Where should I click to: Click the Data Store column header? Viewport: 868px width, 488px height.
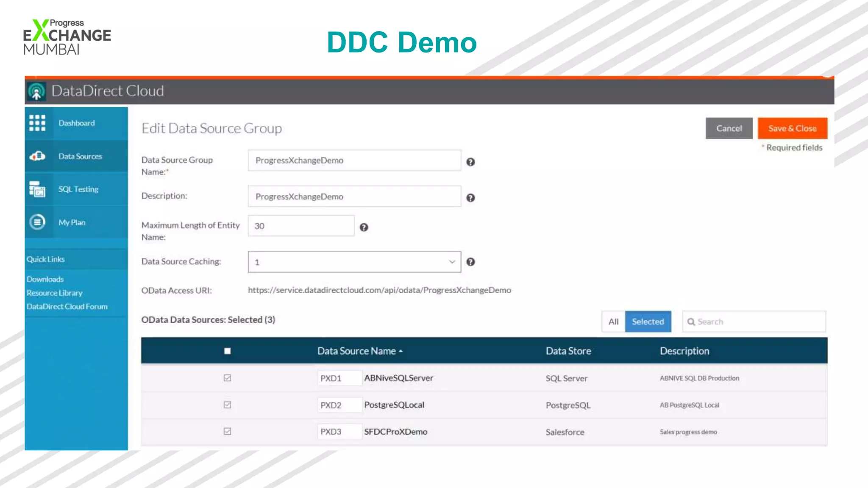[568, 351]
